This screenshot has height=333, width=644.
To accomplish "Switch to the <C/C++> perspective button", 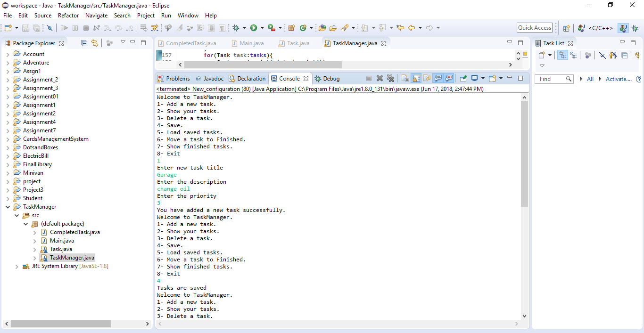I will click(x=596, y=28).
